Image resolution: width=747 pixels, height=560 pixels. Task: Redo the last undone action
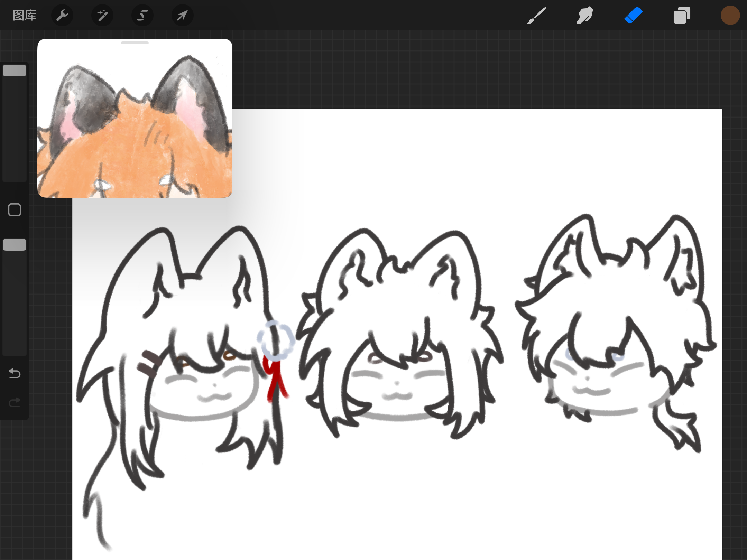point(15,402)
